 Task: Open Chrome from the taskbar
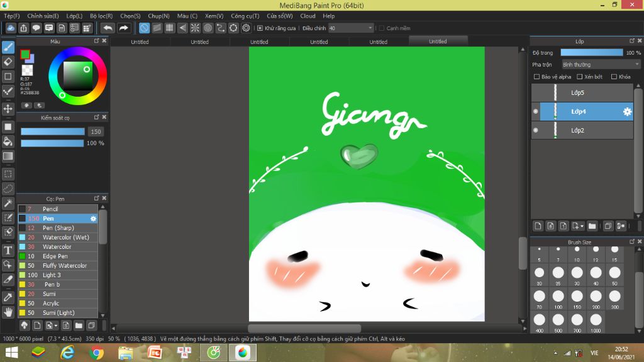(x=97, y=353)
